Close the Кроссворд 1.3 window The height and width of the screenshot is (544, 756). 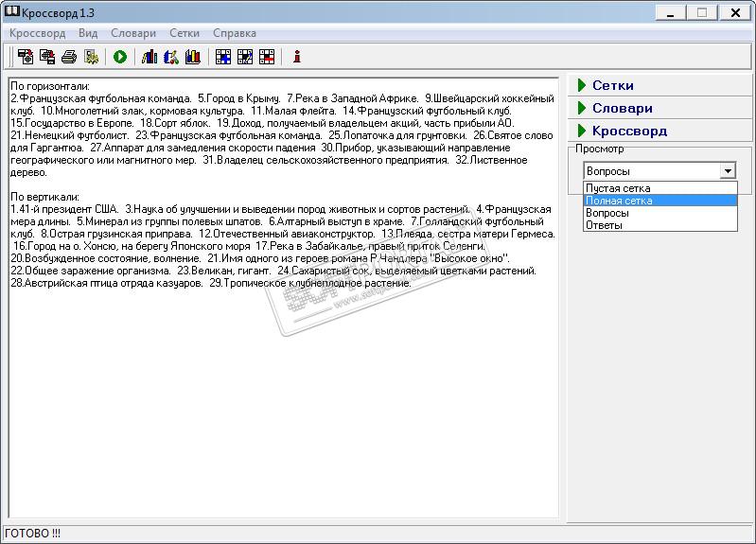click(735, 12)
